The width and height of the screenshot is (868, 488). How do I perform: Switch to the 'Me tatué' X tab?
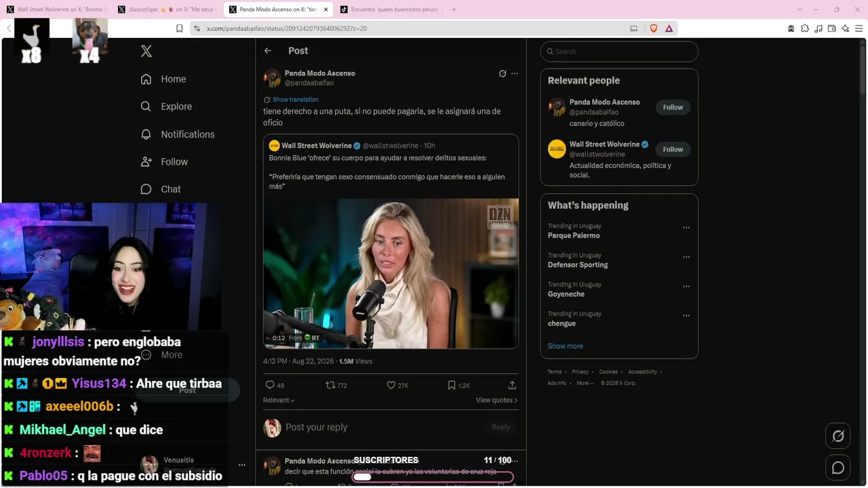[167, 9]
